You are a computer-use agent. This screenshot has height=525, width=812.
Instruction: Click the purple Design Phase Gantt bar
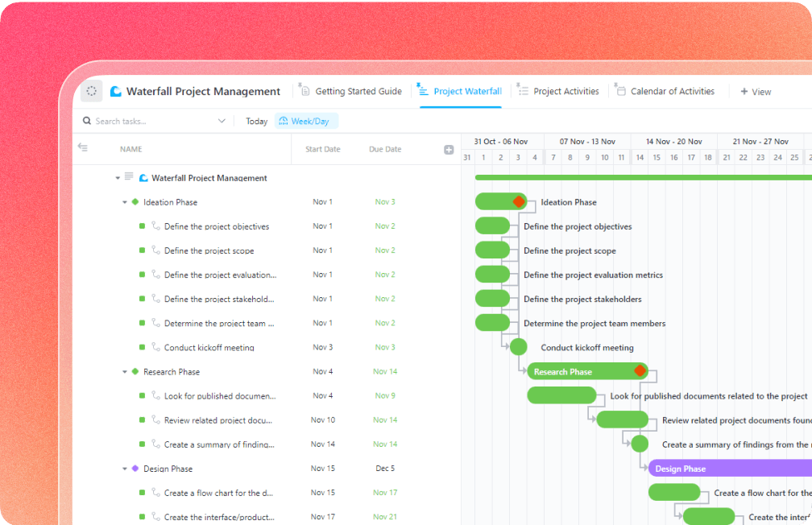(x=730, y=468)
